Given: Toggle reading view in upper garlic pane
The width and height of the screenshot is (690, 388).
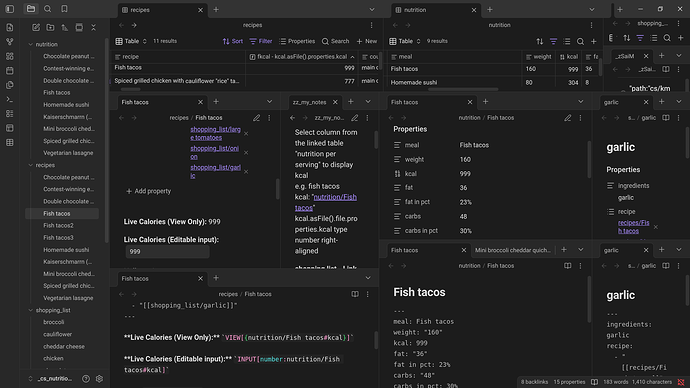Looking at the screenshot, I should (x=666, y=118).
